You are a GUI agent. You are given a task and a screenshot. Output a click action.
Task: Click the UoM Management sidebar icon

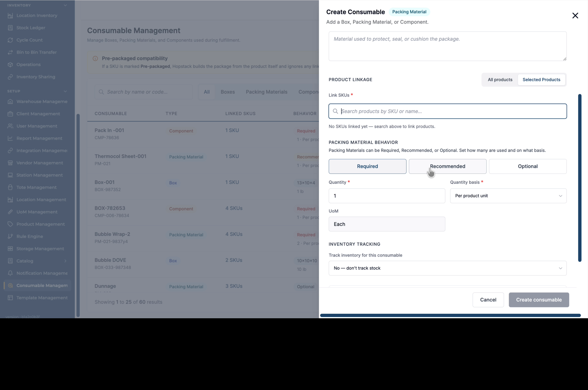pyautogui.click(x=10, y=212)
